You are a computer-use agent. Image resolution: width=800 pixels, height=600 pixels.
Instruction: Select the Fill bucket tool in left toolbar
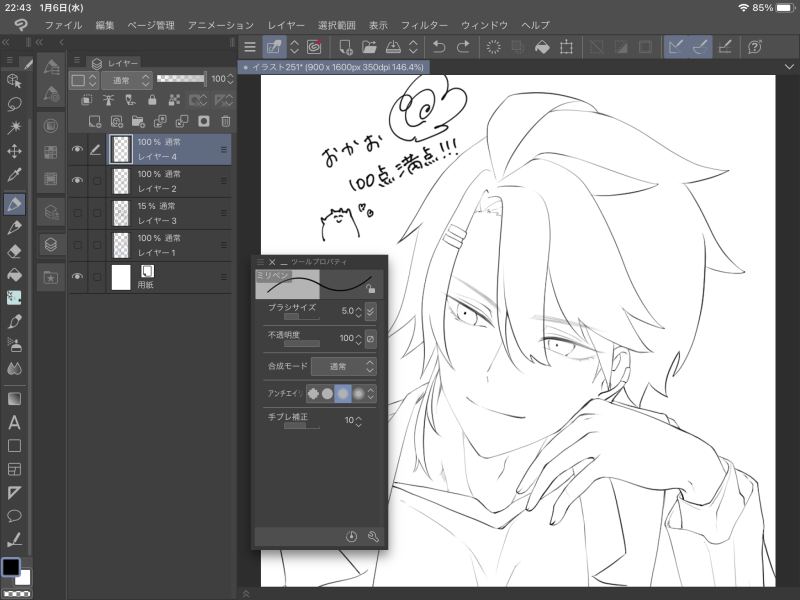14,274
